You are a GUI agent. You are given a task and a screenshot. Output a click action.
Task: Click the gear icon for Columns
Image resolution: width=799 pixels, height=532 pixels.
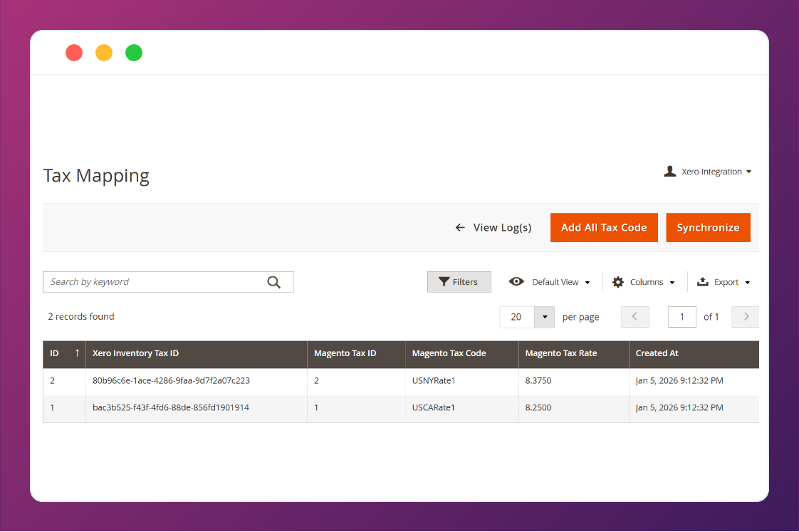617,282
